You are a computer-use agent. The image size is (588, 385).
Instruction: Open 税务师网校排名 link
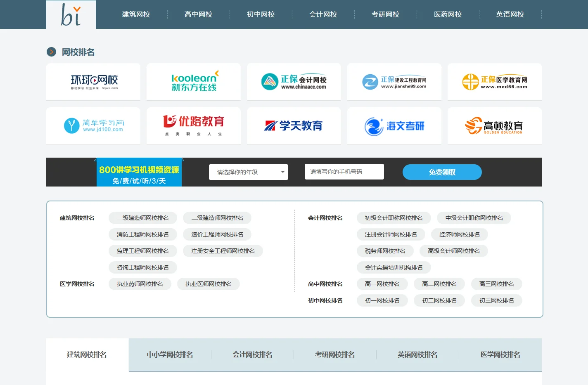[385, 251]
